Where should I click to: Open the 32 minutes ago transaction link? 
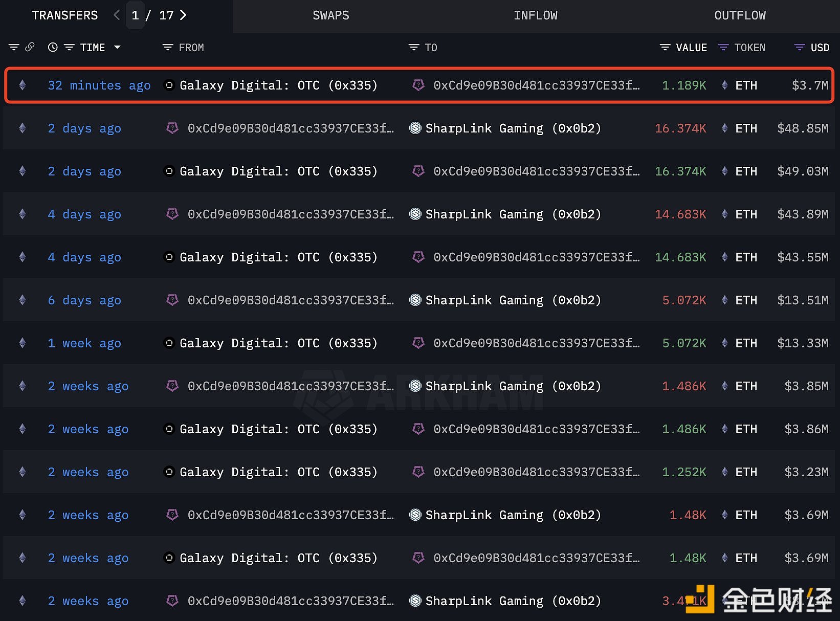coord(99,85)
